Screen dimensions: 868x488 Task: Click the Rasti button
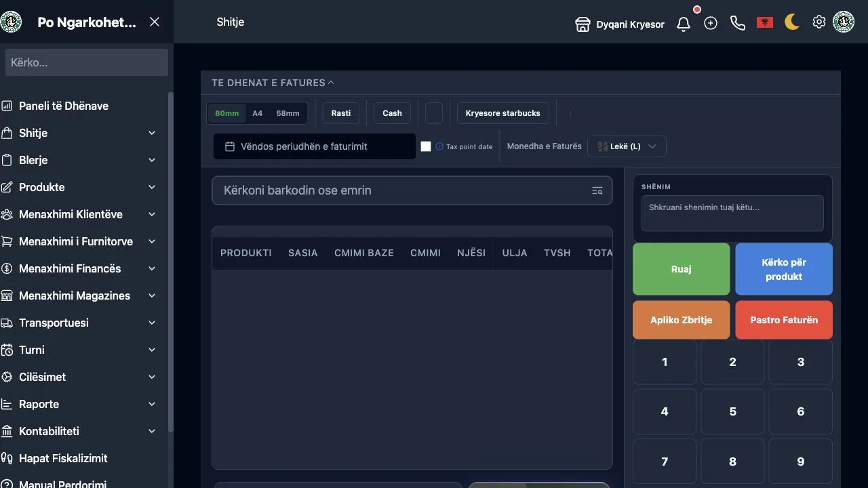coord(341,113)
